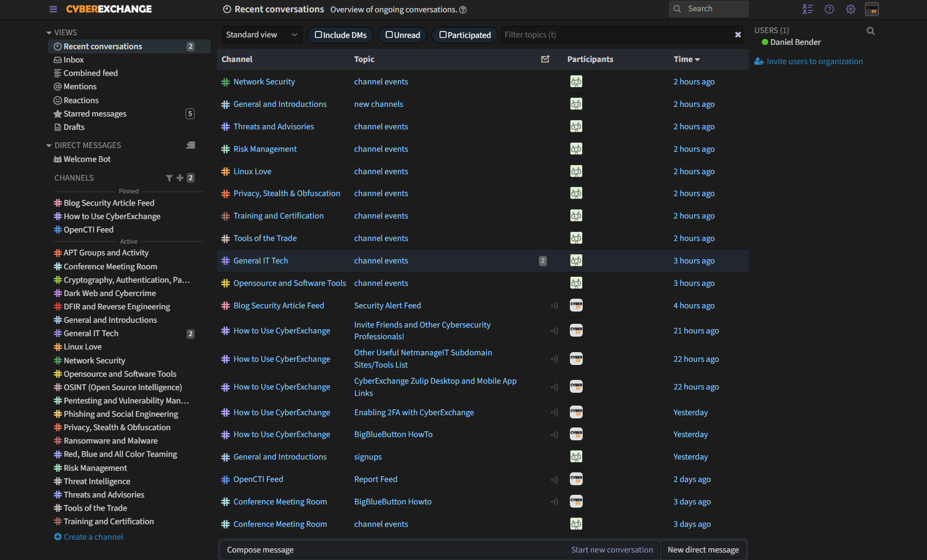This screenshot has height=560, width=927.
Task: Click the search users magnifier icon
Action: pos(870,31)
